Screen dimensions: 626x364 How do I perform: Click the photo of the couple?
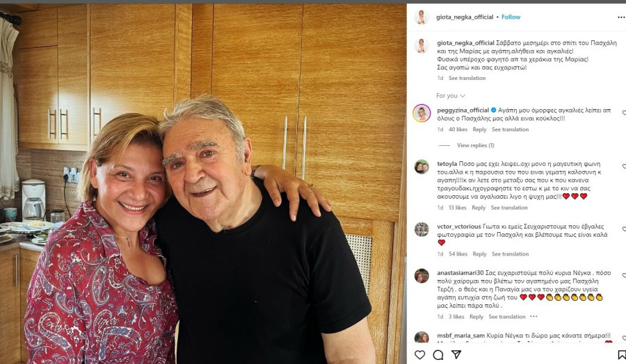(203, 184)
